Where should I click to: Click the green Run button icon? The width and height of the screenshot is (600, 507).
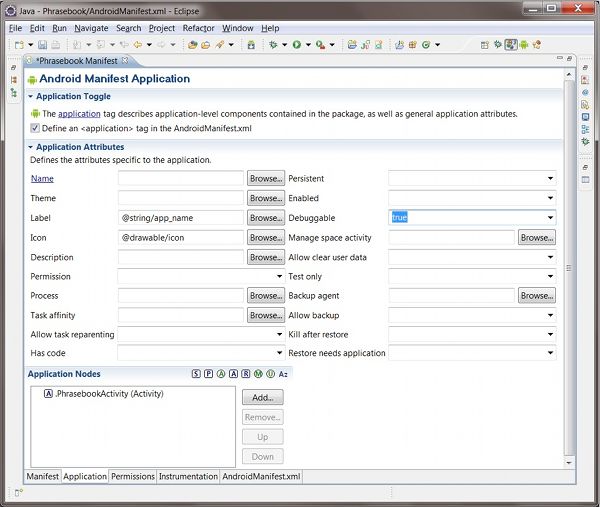click(297, 45)
